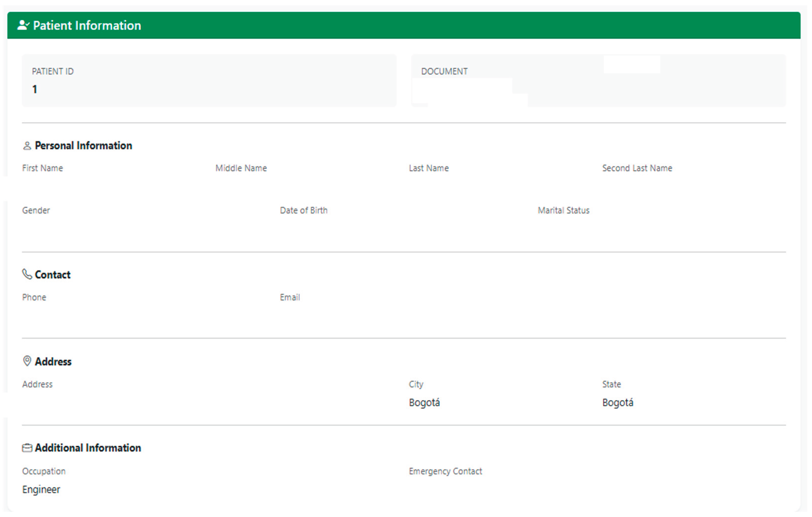Viewport: 812px width, 517px height.
Task: Select the Patient ID value 1
Action: coord(34,89)
